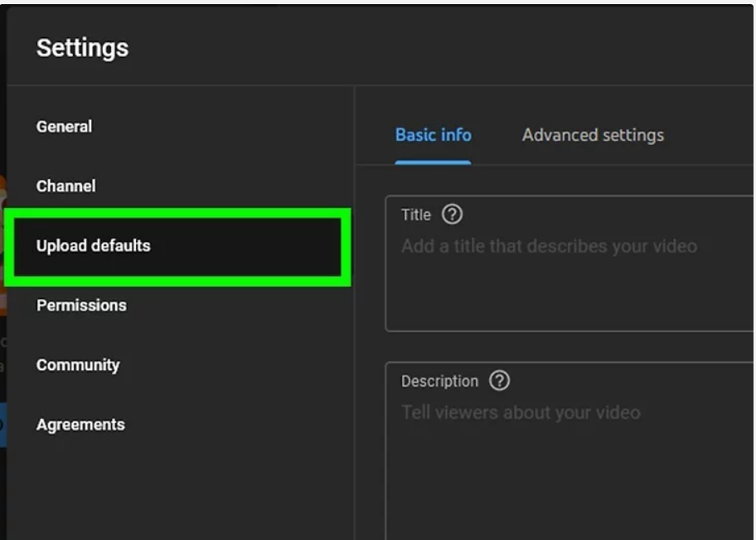Click the blue underline beneath Basic info
756x540 pixels.
coord(433,163)
